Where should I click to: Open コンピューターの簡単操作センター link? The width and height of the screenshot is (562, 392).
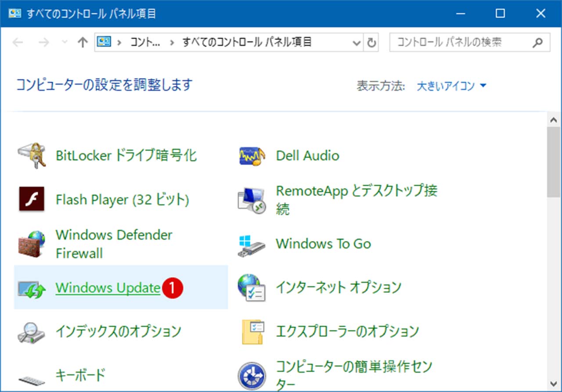(354, 376)
